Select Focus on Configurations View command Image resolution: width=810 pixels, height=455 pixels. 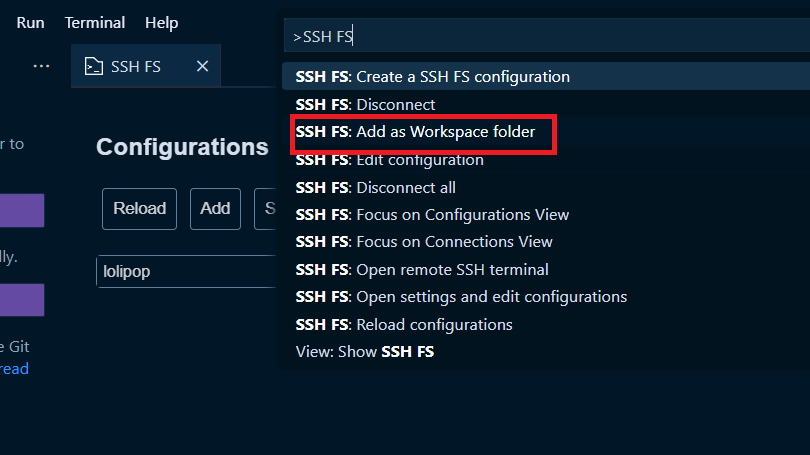click(x=433, y=215)
